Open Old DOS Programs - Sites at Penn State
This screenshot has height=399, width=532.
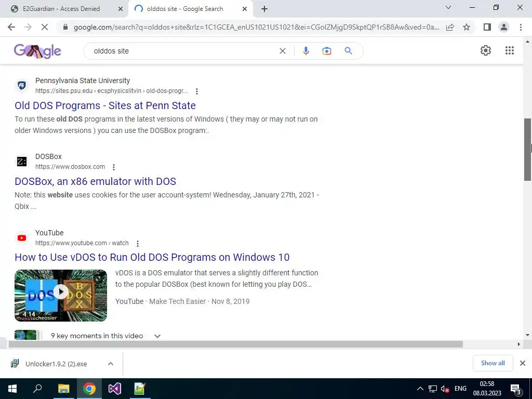pyautogui.click(x=105, y=105)
